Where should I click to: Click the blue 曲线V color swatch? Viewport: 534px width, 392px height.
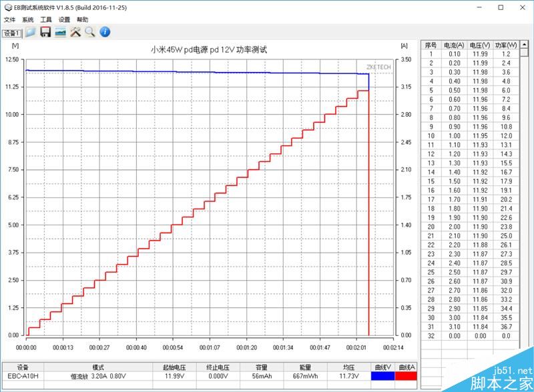382,376
